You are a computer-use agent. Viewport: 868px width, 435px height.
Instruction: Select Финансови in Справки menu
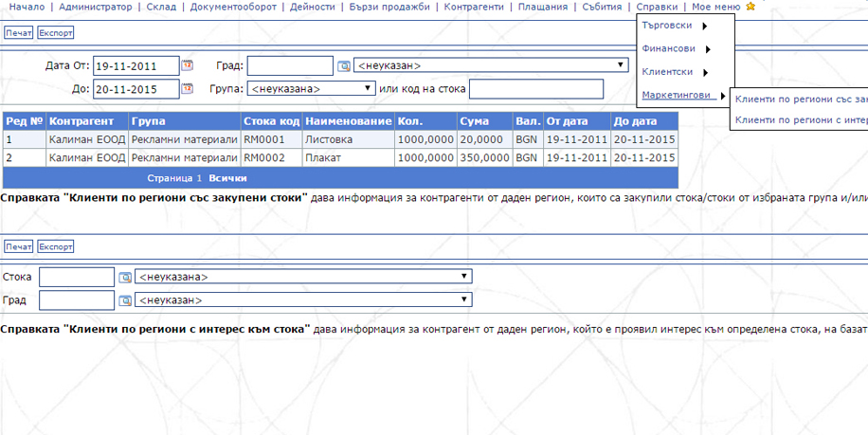[x=669, y=48]
